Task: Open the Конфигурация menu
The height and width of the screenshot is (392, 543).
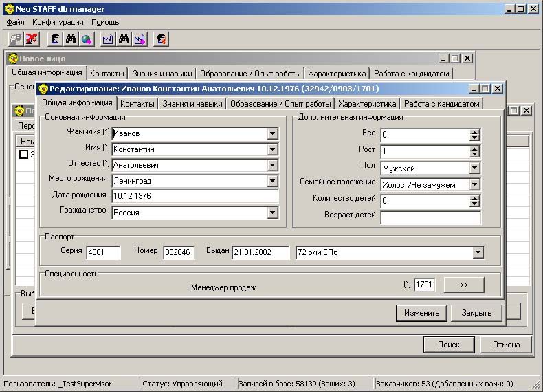Action: point(58,22)
